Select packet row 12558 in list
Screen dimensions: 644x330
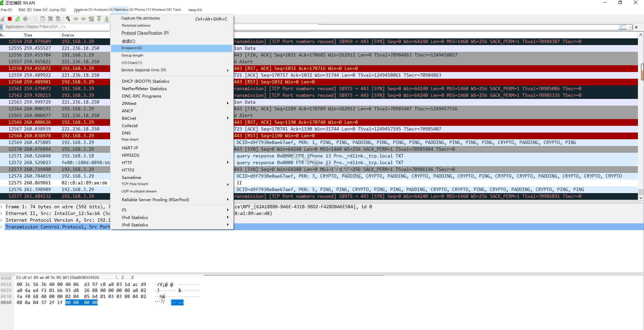(319, 68)
